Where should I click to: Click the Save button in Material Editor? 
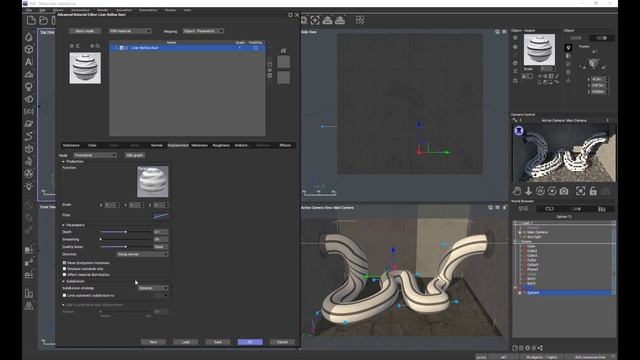coord(218,342)
